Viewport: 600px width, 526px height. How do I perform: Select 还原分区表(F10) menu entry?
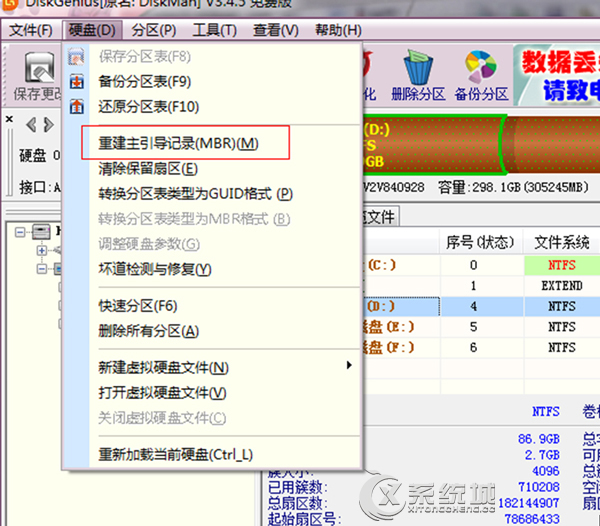pyautogui.click(x=149, y=107)
